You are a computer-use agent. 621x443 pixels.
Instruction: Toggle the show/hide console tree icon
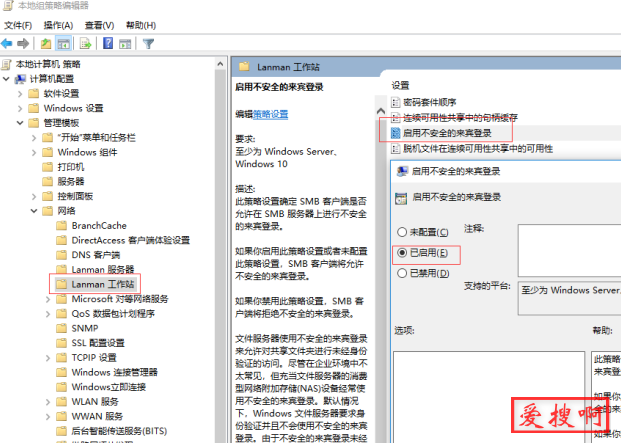click(x=63, y=43)
